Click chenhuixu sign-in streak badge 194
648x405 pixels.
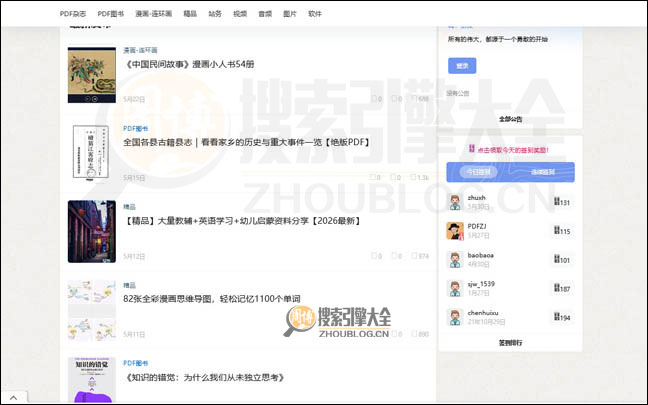(562, 317)
